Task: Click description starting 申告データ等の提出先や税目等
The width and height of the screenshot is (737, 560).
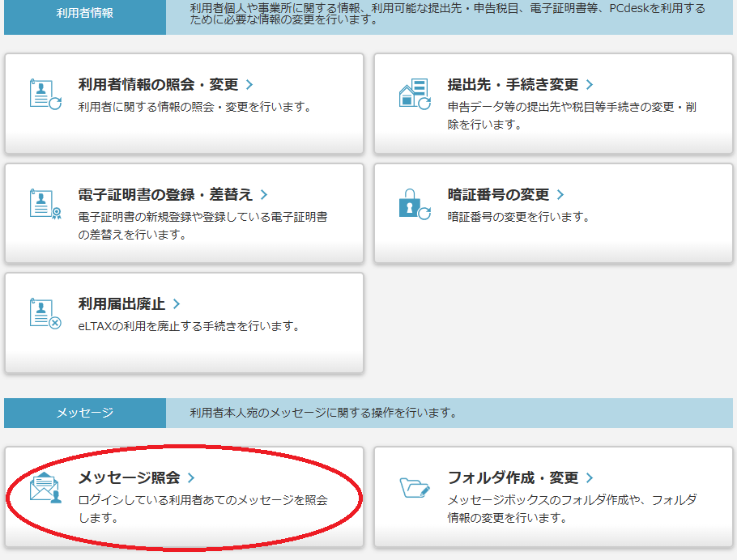Action: (572, 116)
